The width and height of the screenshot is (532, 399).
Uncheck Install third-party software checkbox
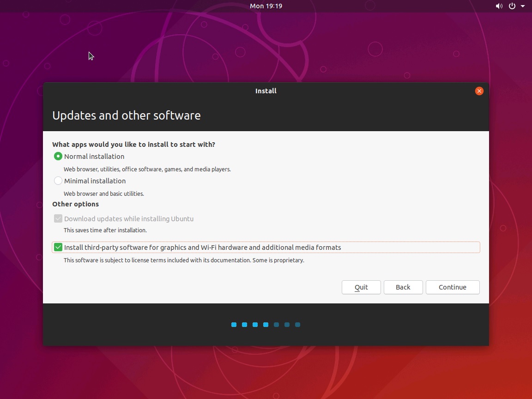pos(58,248)
